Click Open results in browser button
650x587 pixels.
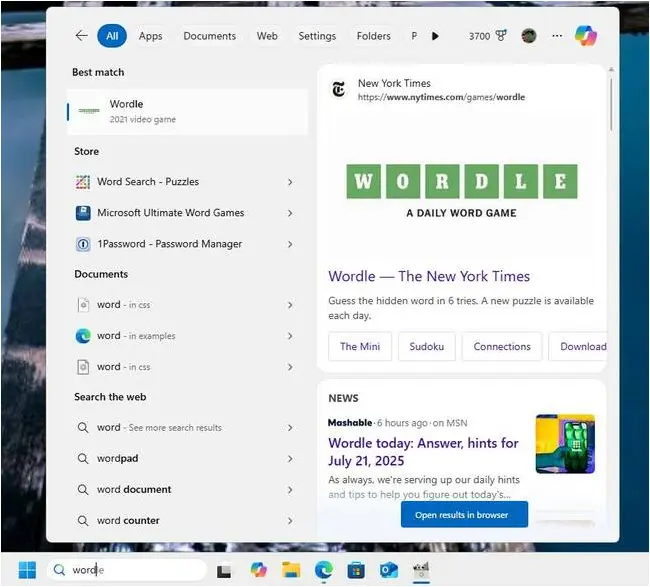pos(464,514)
